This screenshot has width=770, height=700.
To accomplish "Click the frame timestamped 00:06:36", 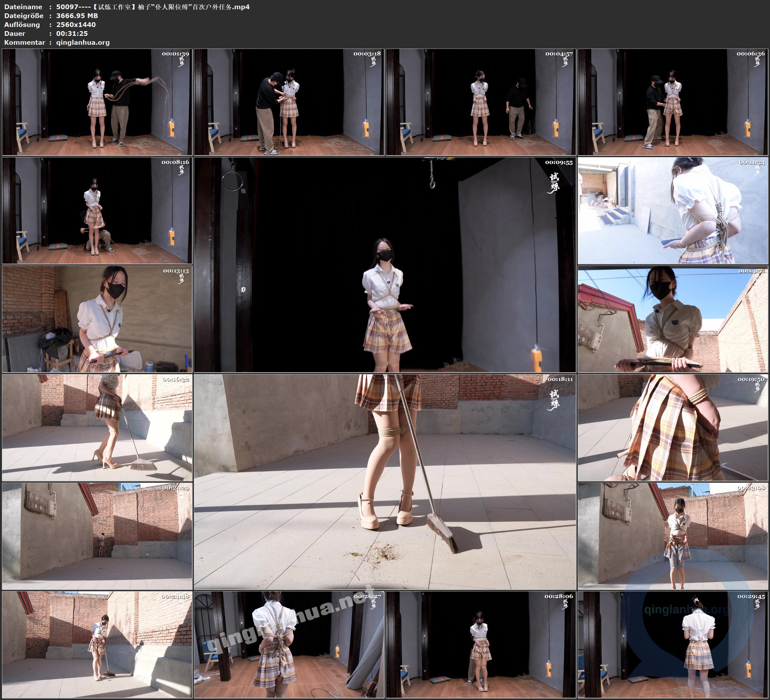I will click(x=673, y=102).
